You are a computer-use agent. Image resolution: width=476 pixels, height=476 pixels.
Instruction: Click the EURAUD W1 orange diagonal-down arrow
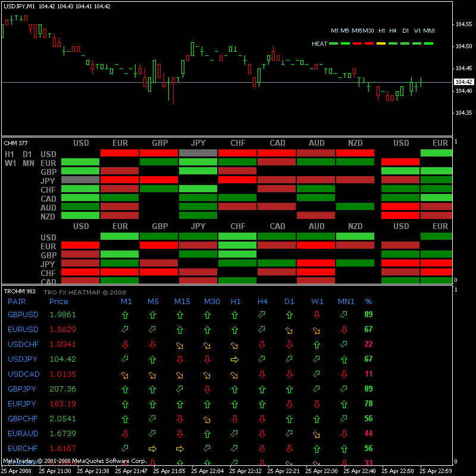317,434
